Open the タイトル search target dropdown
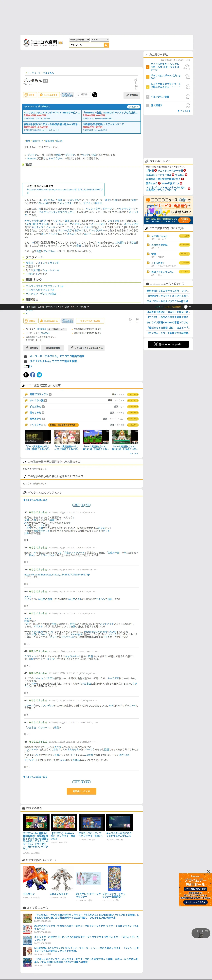The image size is (212, 980). pos(100,40)
